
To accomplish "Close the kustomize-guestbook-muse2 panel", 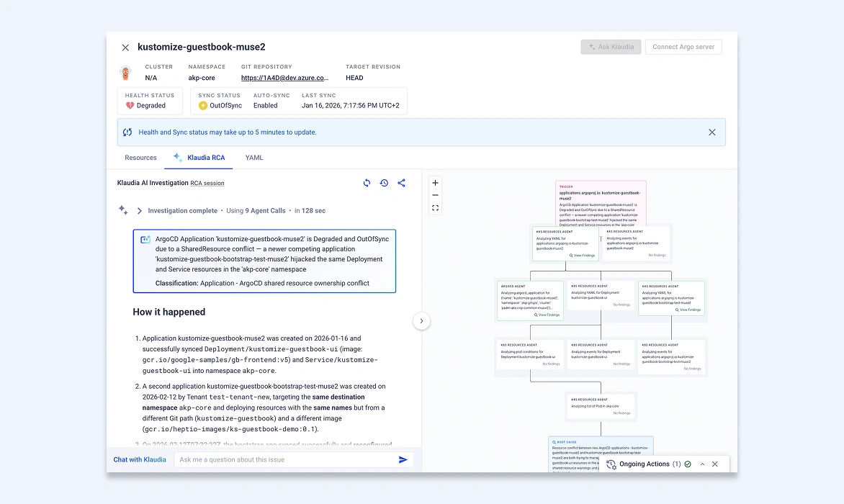I will pos(125,48).
